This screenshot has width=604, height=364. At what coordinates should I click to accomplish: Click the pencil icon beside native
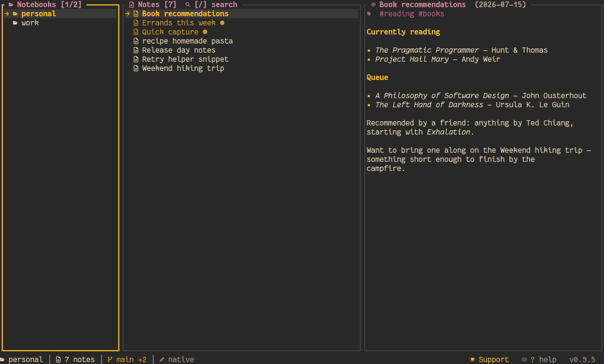coord(162,360)
